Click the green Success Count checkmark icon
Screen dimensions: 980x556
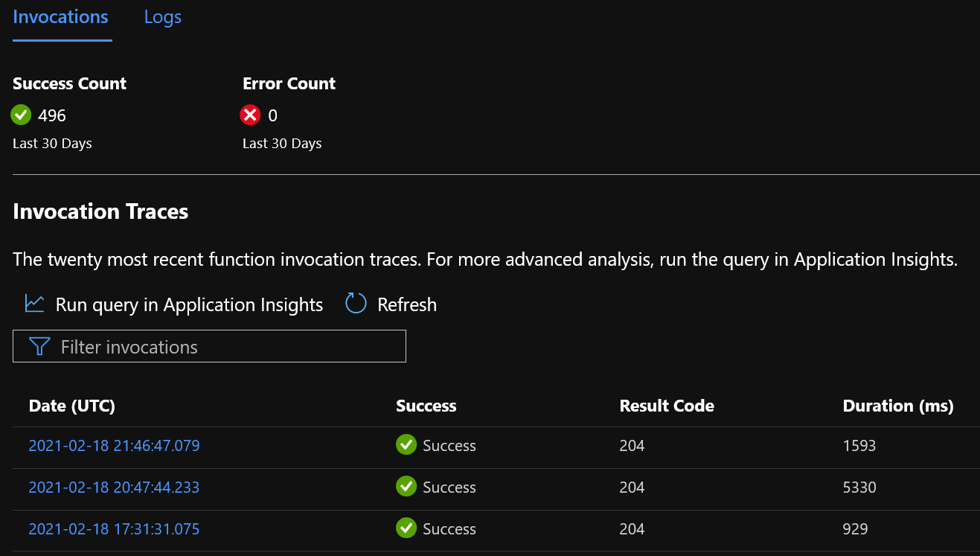22,115
